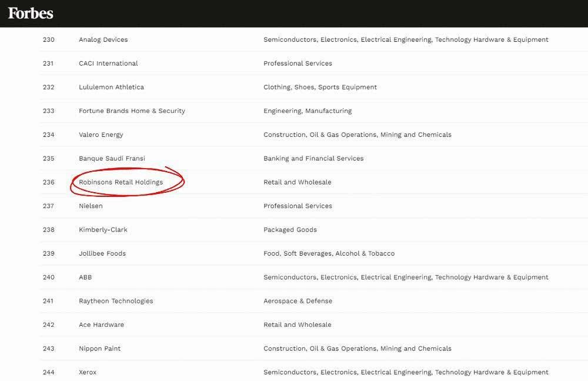Click ABB row industry description

pos(406,277)
